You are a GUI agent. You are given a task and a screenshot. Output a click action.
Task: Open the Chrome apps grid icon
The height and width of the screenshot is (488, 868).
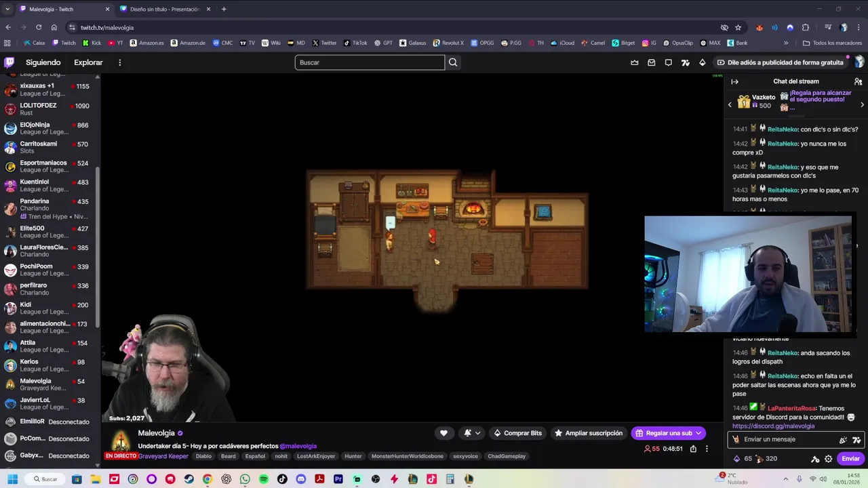[7, 43]
